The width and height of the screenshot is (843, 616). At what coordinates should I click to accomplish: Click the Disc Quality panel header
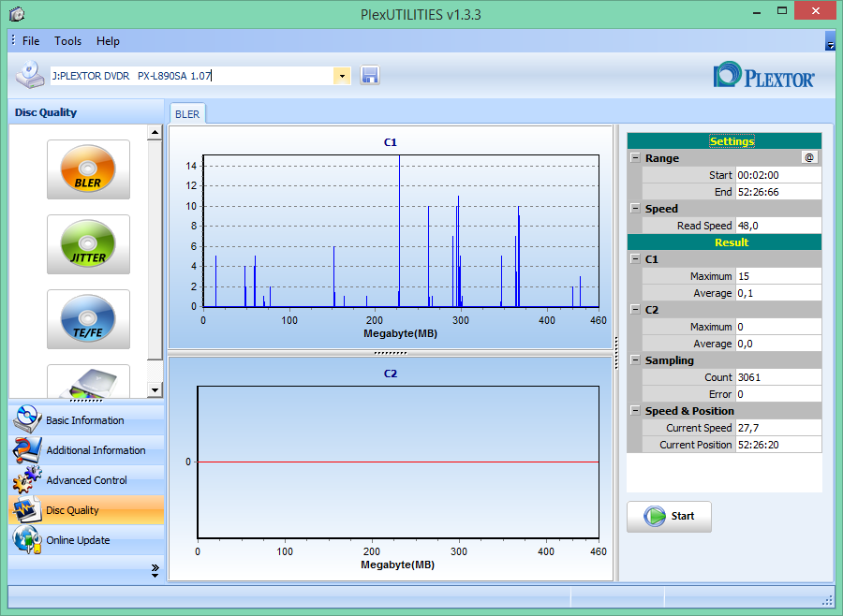[x=86, y=112]
